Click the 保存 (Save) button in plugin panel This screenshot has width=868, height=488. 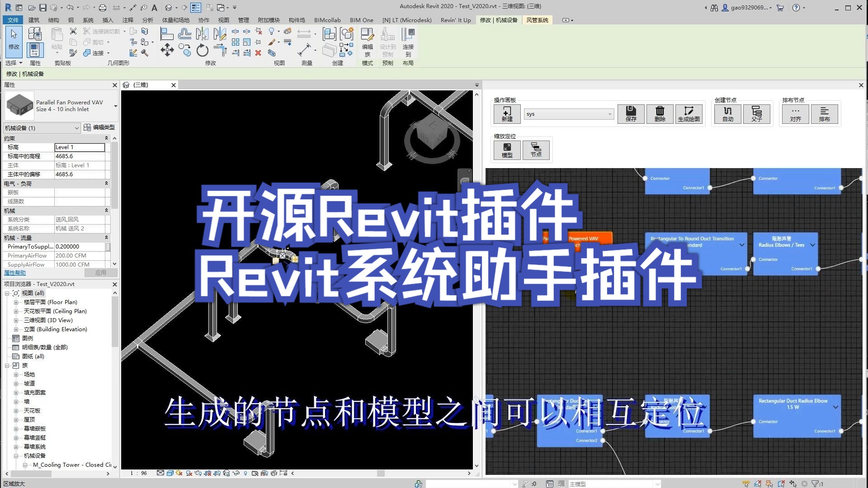coord(631,114)
